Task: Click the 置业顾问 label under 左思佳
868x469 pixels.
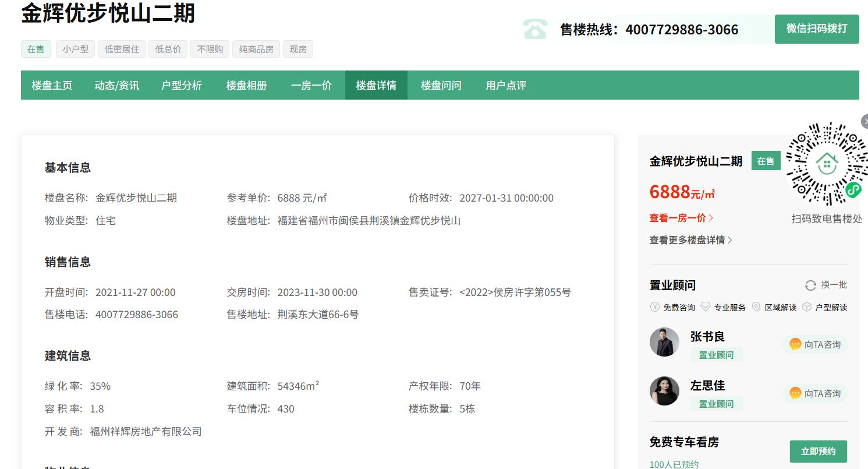Action: click(716, 404)
